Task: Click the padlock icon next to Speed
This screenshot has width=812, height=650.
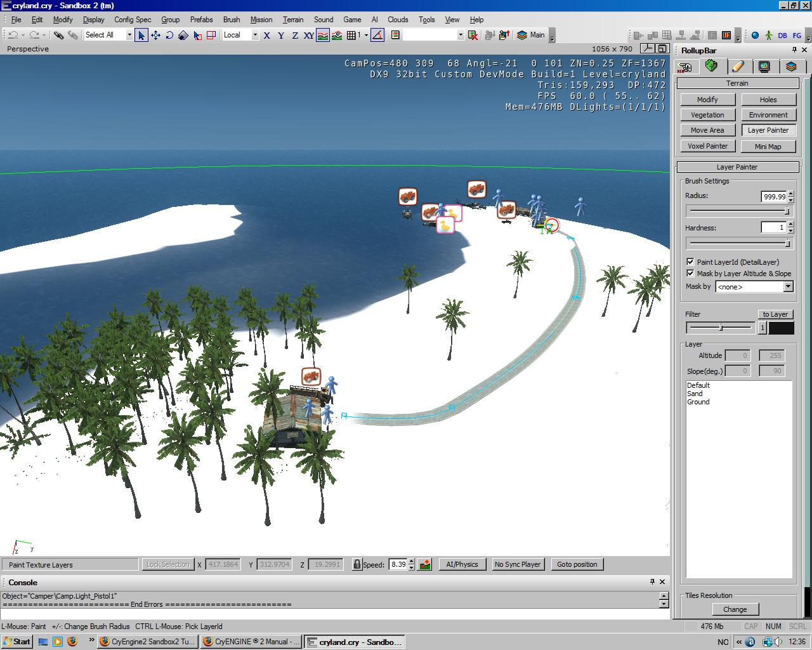Action: (357, 564)
